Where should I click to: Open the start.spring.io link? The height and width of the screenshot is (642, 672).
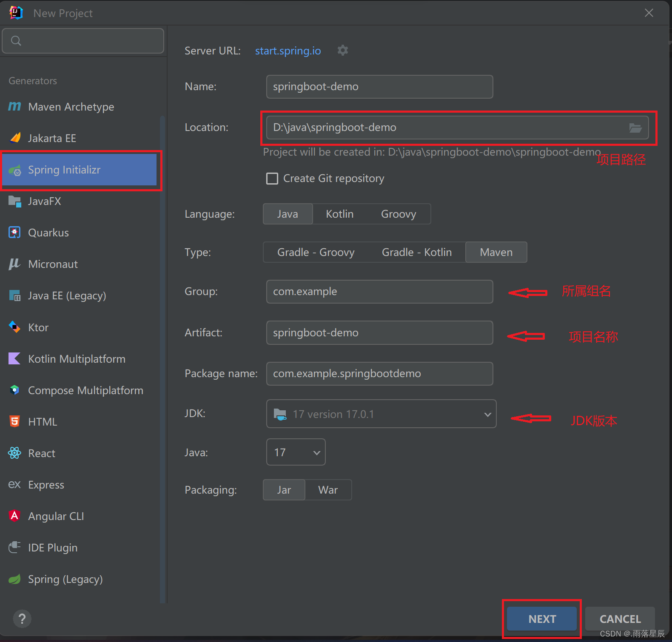(x=288, y=51)
